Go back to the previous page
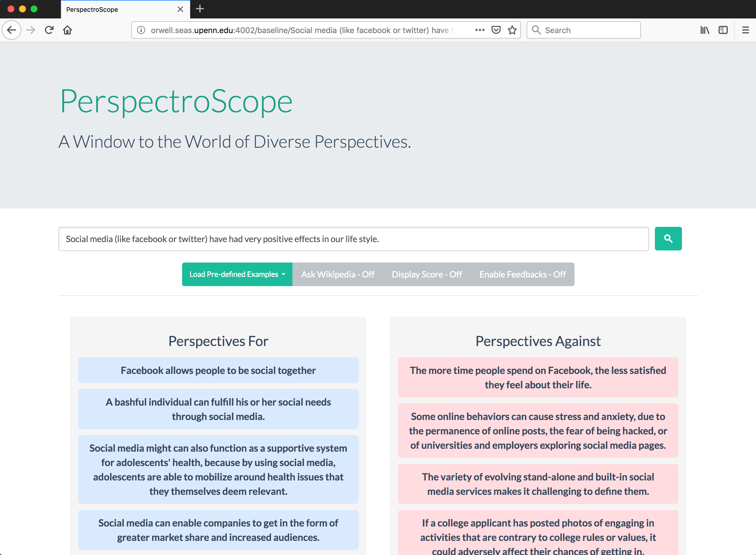This screenshot has width=756, height=555. pyautogui.click(x=12, y=30)
